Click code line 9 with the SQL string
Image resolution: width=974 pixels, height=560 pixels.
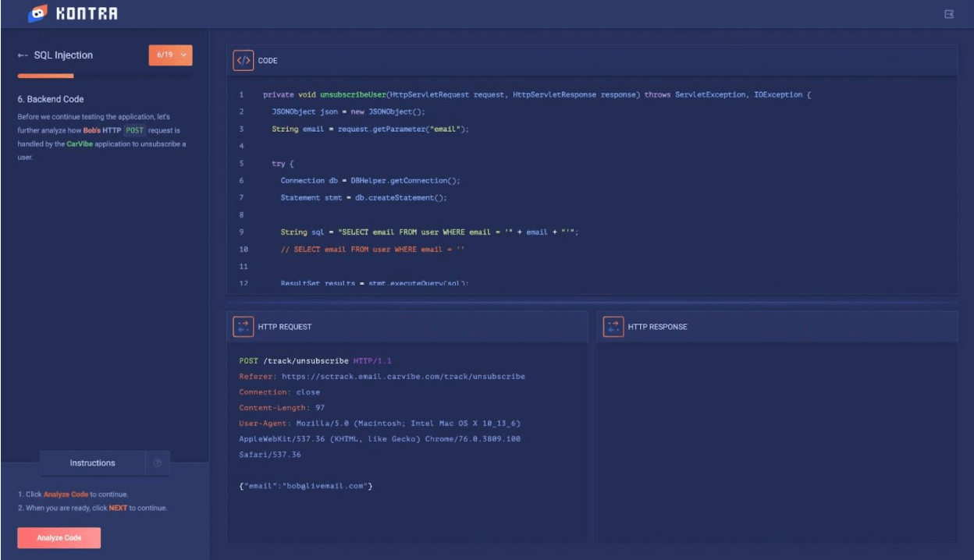[428, 232]
